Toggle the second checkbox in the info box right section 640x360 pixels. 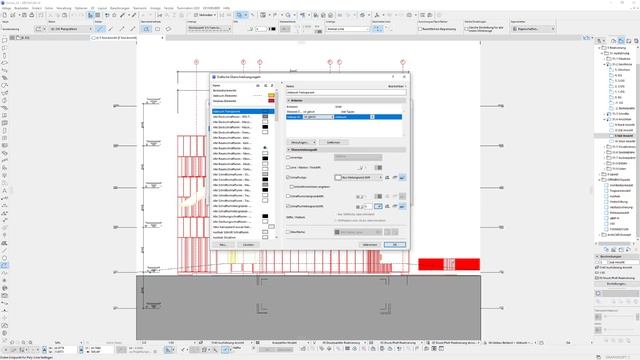467,29
